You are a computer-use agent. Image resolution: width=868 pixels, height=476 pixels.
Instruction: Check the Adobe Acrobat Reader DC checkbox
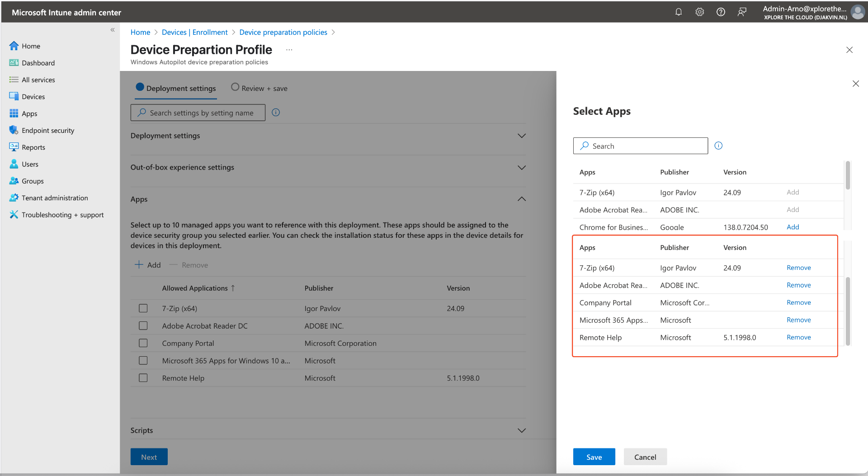point(143,325)
